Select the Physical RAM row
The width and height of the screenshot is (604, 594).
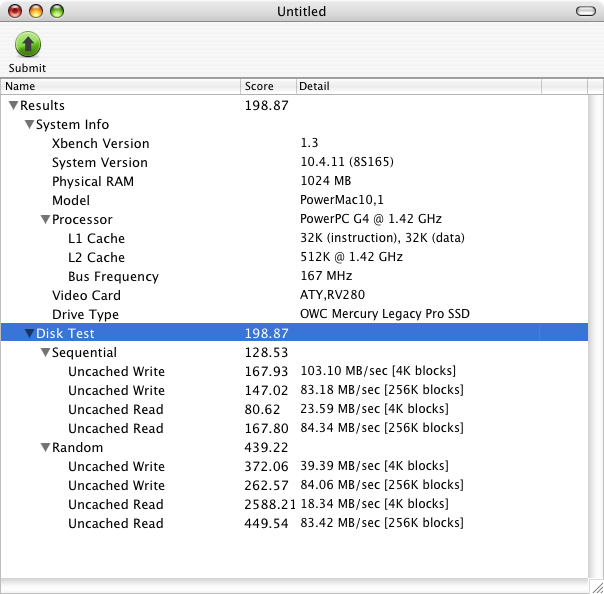[x=93, y=182]
